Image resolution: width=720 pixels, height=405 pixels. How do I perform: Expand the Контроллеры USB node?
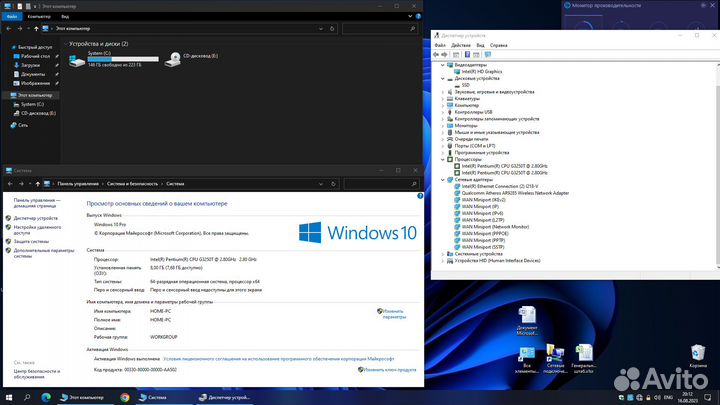[x=443, y=112]
